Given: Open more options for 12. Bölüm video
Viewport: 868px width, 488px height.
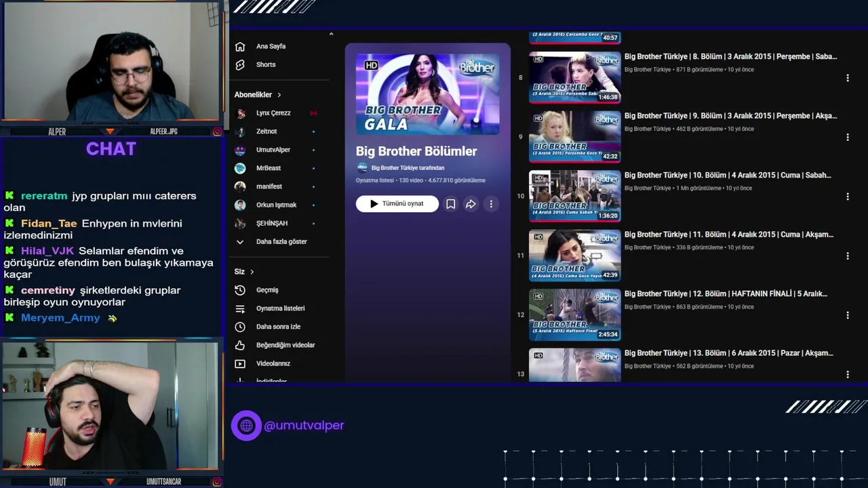Looking at the screenshot, I should [847, 315].
